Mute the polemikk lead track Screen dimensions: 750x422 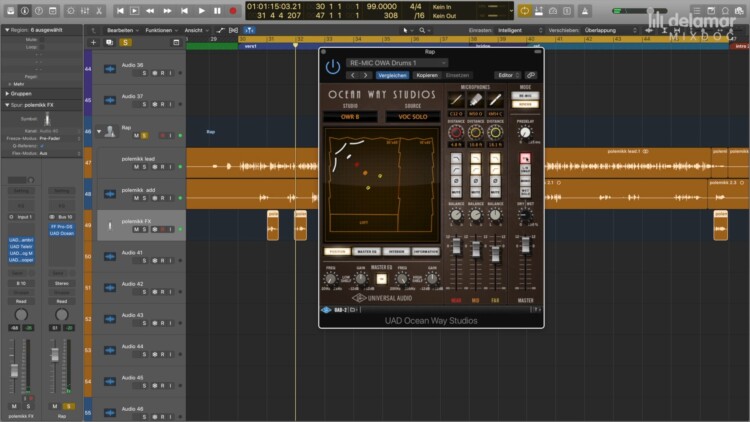(x=136, y=167)
